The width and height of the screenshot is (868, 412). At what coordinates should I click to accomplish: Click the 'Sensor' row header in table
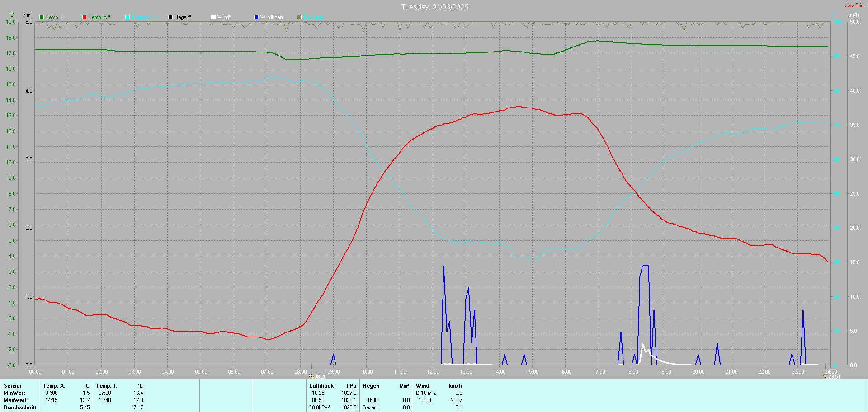tap(13, 386)
